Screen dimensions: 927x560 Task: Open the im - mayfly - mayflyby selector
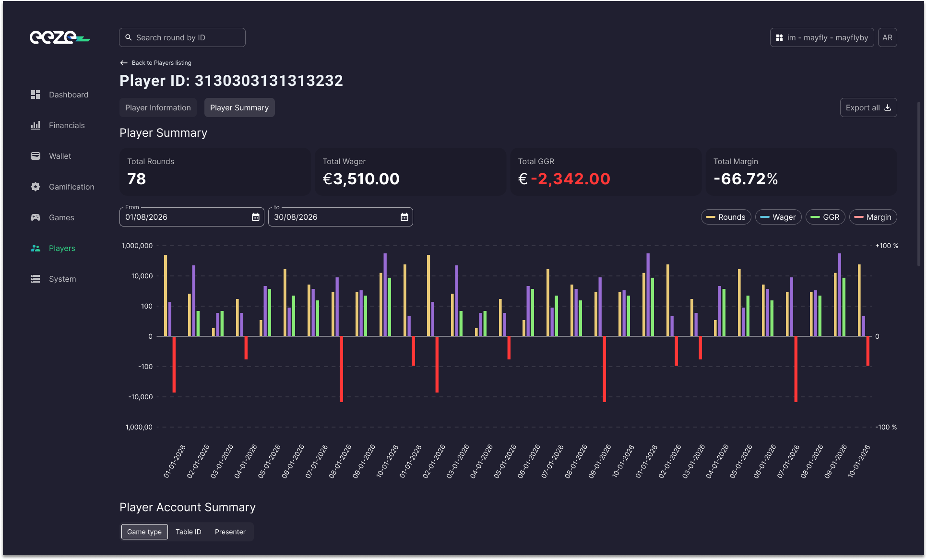point(821,37)
